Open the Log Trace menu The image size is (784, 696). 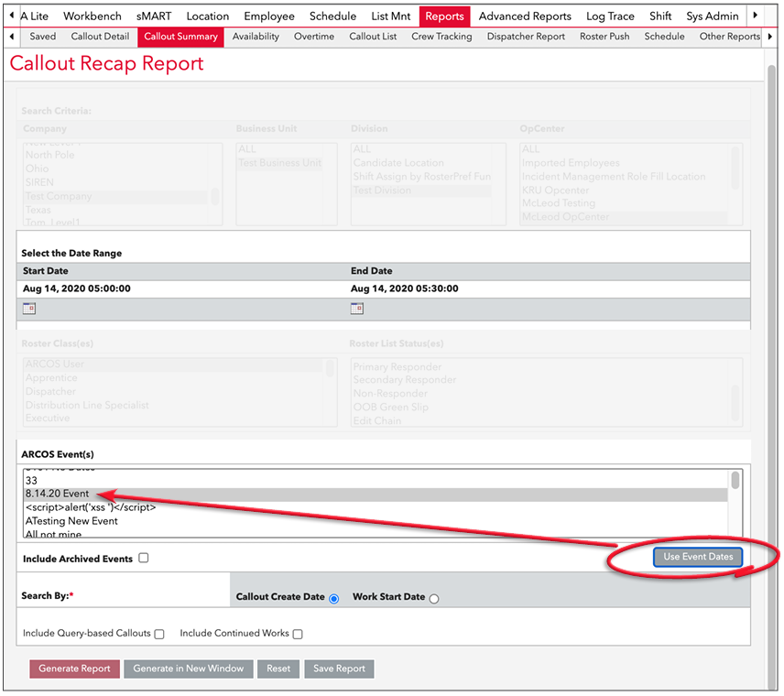pos(611,16)
